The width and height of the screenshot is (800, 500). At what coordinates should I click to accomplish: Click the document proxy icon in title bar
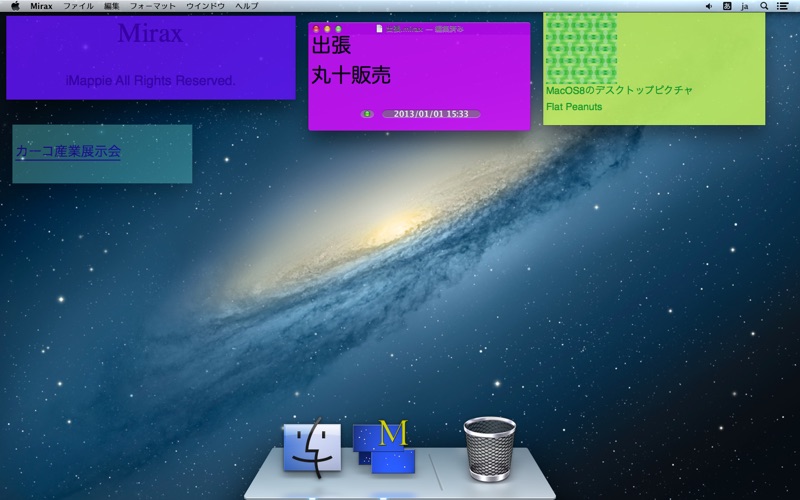[x=379, y=29]
